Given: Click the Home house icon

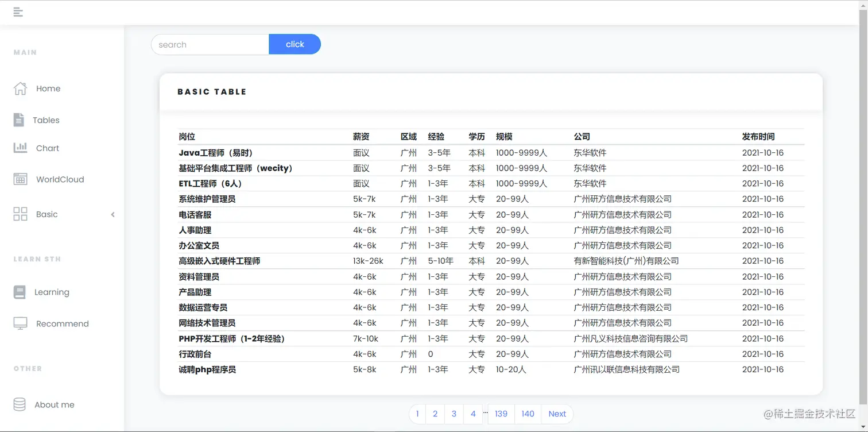Looking at the screenshot, I should click(x=20, y=88).
